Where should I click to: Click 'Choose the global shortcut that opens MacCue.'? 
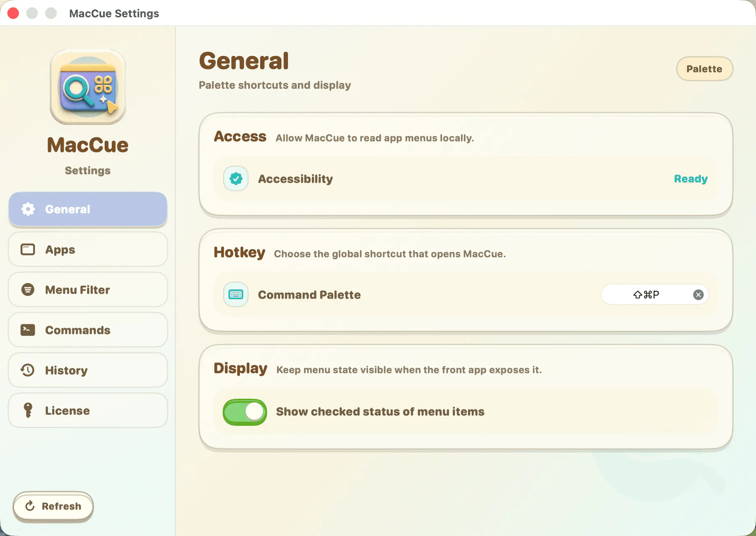[390, 254]
